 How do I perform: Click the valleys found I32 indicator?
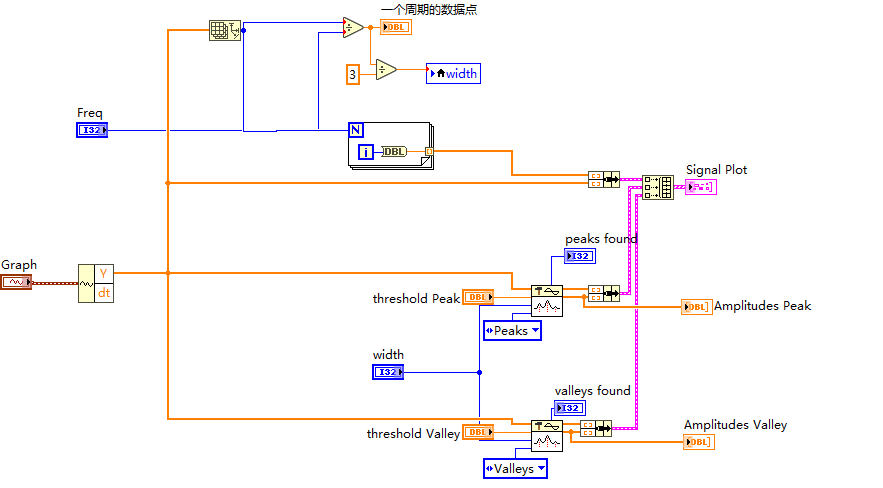[570, 408]
